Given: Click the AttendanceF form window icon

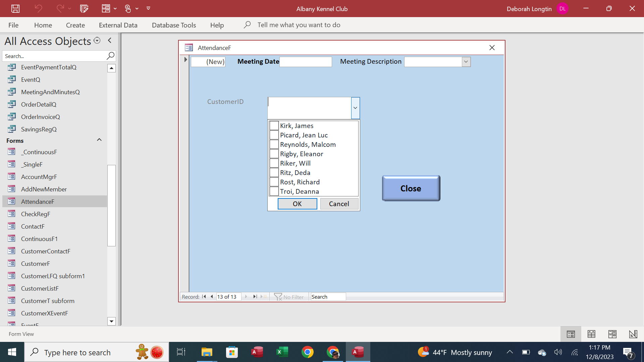Looking at the screenshot, I should tap(189, 48).
